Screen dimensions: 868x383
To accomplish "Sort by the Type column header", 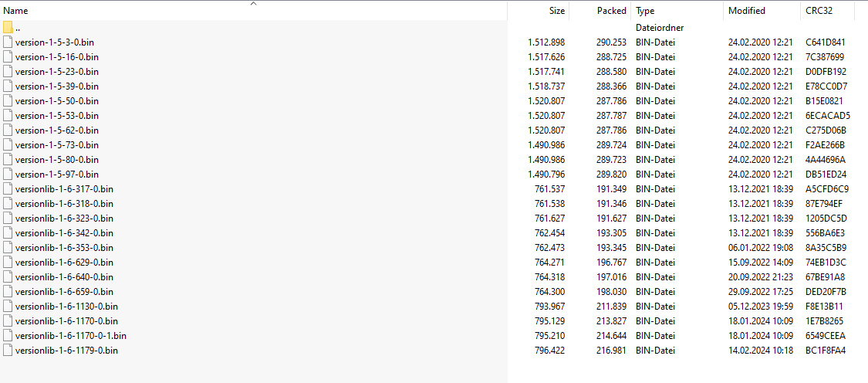I will click(645, 11).
